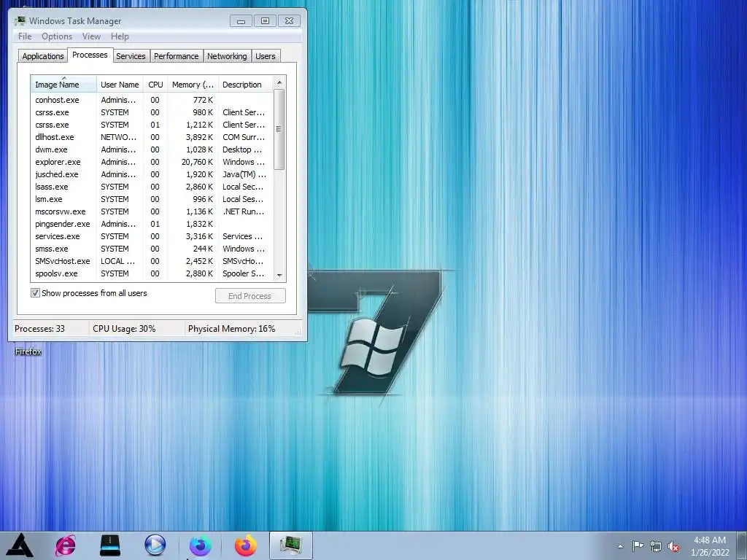747x560 pixels.
Task: Sort by Image Name column header
Action: (x=64, y=85)
